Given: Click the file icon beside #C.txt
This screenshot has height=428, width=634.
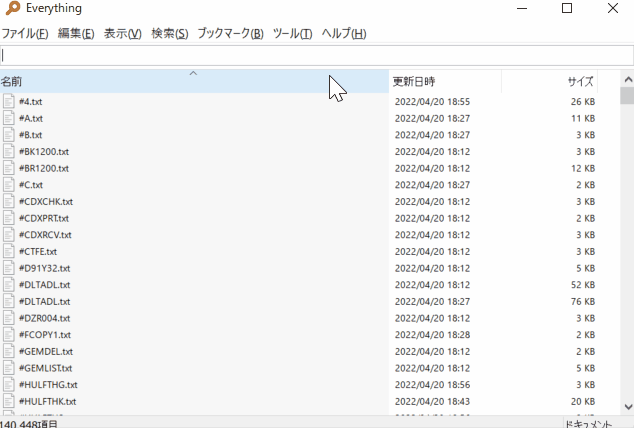Looking at the screenshot, I should point(8,185).
